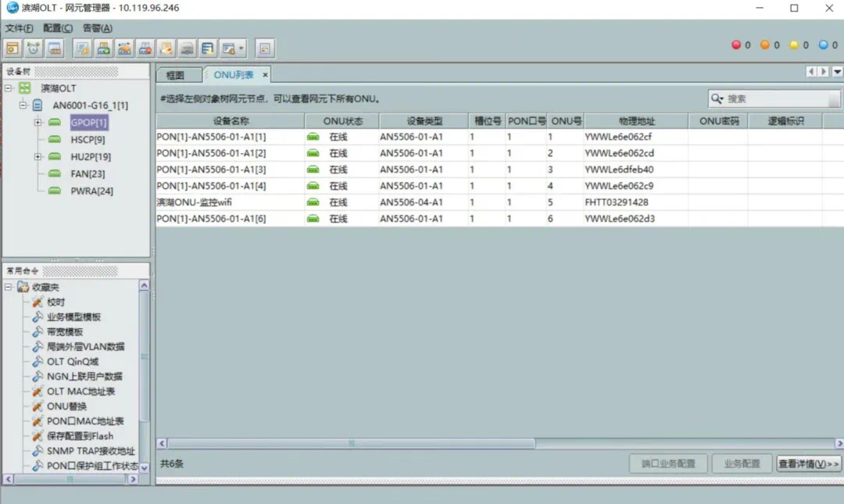
Task: Click into the 搜索 search field
Action: (x=776, y=98)
